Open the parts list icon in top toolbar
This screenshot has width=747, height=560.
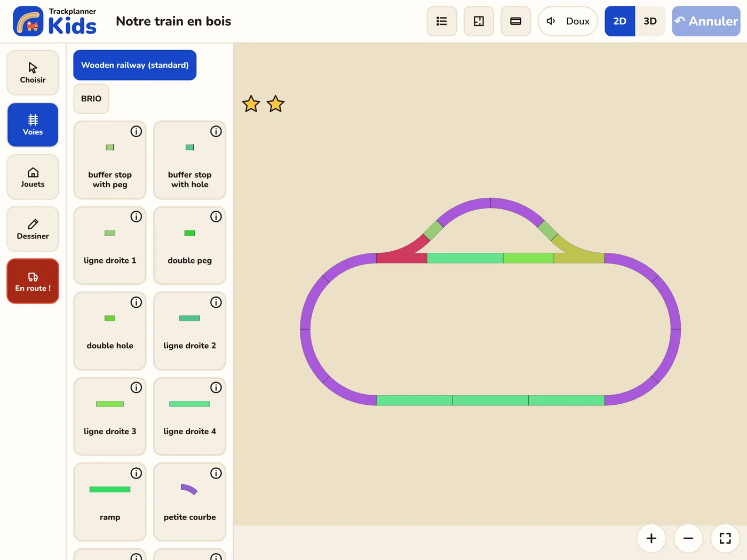[442, 21]
